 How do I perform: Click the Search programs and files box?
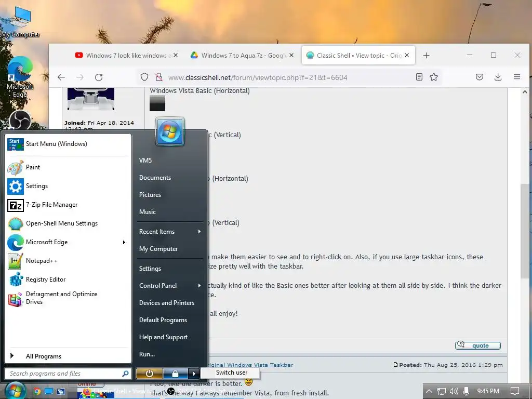coord(67,374)
